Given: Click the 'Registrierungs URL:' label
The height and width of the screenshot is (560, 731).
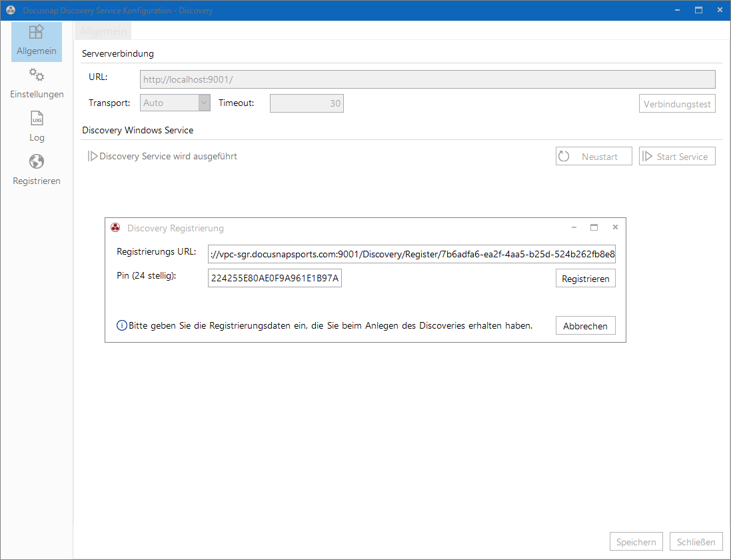Looking at the screenshot, I should pyautogui.click(x=156, y=252).
